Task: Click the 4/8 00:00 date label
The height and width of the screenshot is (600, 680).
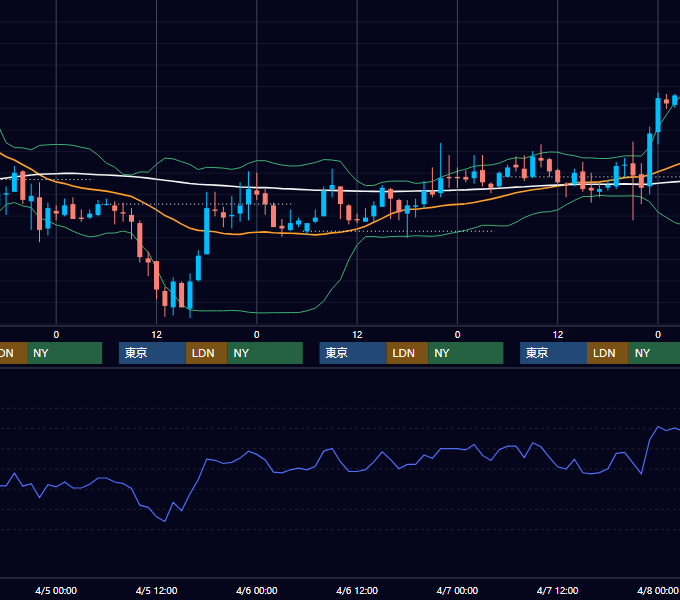Action: [658, 590]
